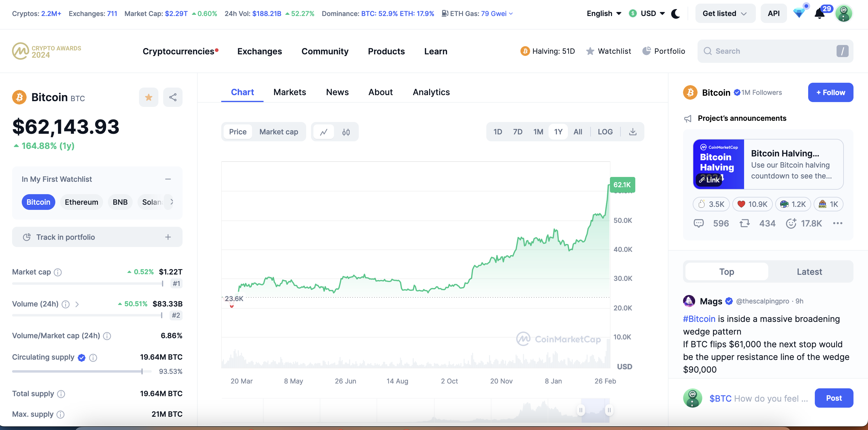Click the post composer text field
This screenshot has width=868, height=430.
click(758, 398)
